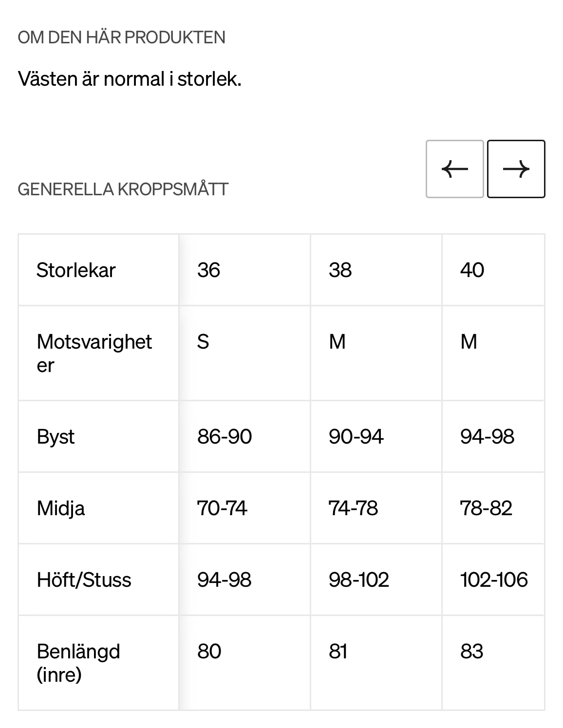Click the Om den här produkten heading
This screenshot has width=563, height=728.
click(x=121, y=37)
